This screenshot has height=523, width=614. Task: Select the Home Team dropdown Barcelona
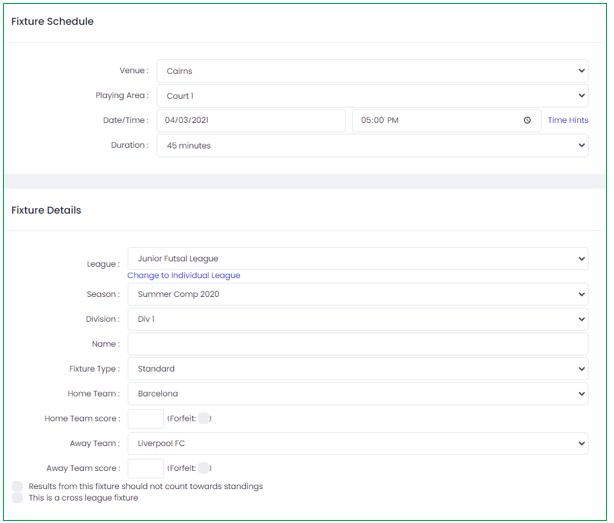[358, 393]
